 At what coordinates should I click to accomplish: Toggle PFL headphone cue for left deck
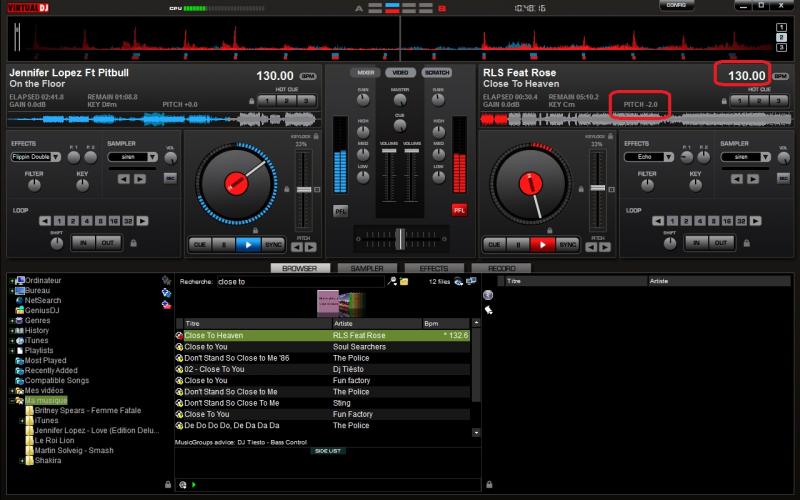340,211
